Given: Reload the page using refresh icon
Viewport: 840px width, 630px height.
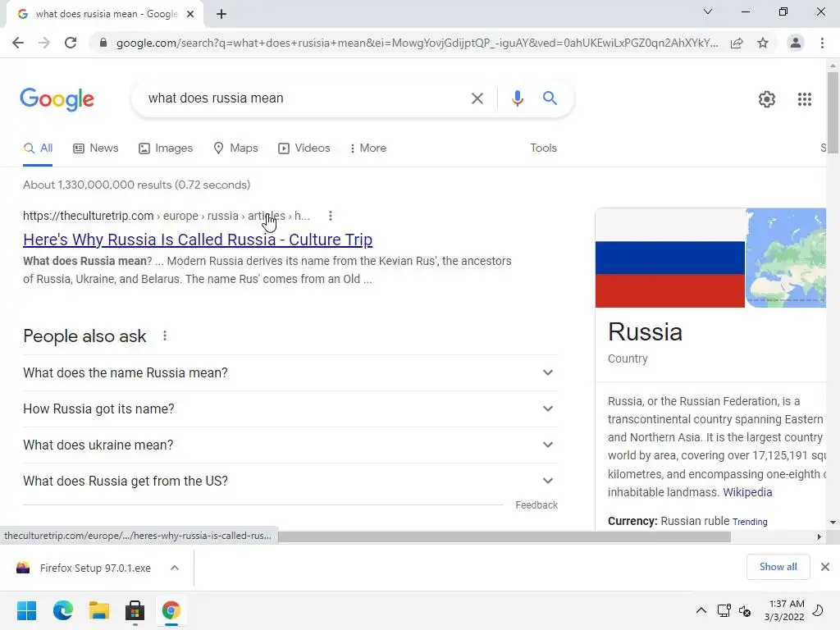Looking at the screenshot, I should click(71, 43).
